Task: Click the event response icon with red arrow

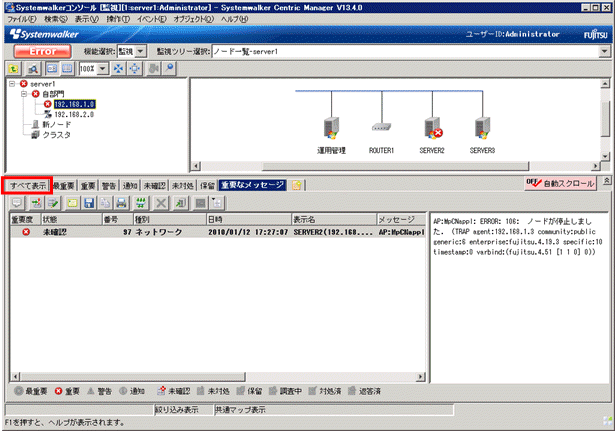Action: point(36,203)
